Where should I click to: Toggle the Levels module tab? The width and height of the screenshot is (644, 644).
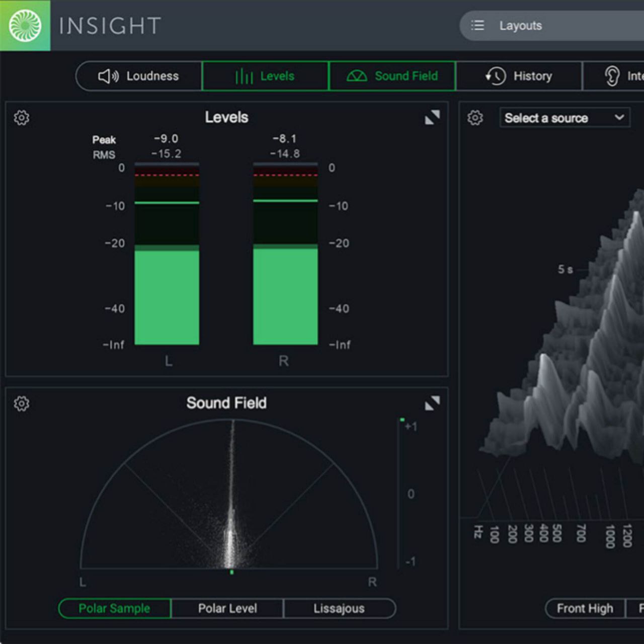[265, 76]
